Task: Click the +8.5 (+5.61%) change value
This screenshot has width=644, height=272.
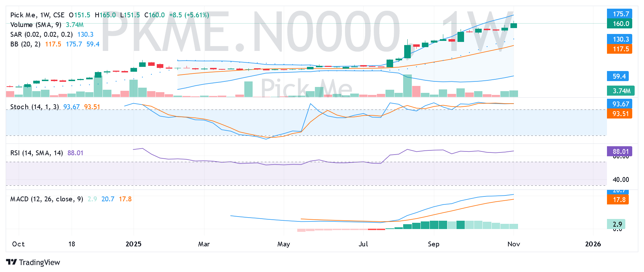Action: coord(189,15)
